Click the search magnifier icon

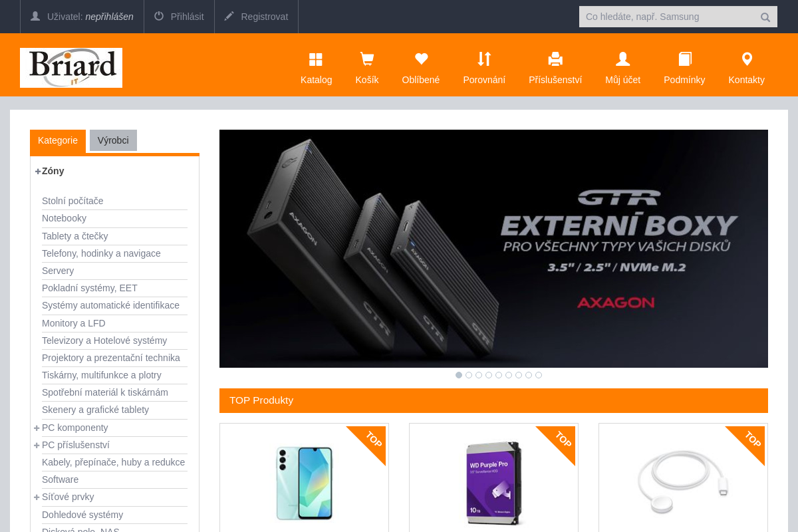pos(765,17)
